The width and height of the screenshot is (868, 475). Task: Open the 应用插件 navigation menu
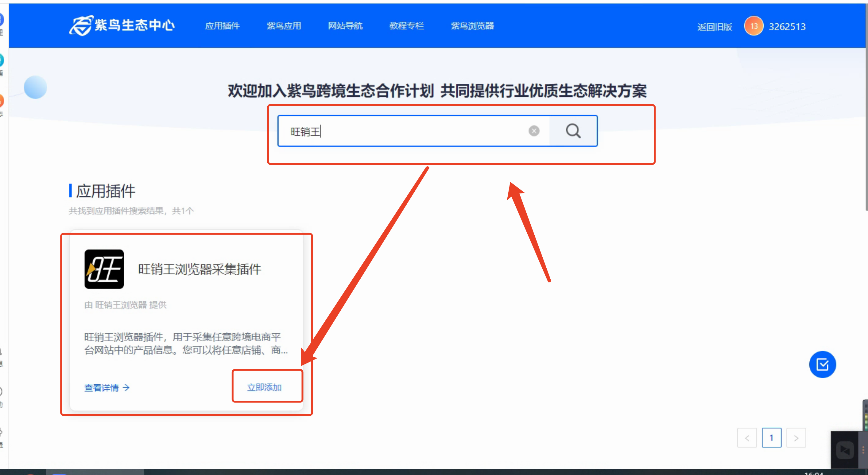[x=223, y=26]
